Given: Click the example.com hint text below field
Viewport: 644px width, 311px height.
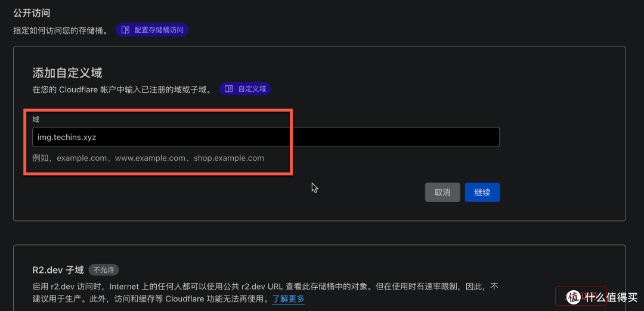Looking at the screenshot, I should 148,158.
